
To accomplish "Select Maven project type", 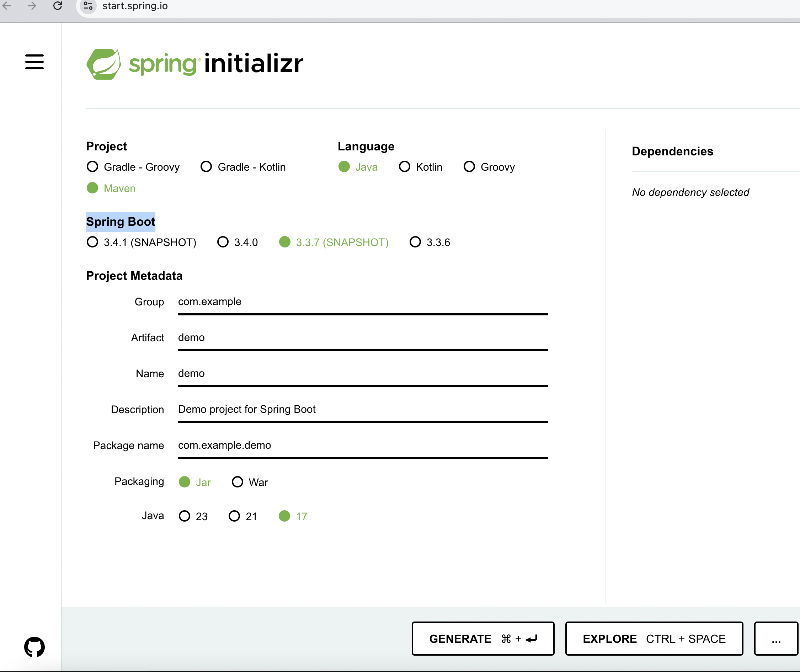I will click(x=111, y=188).
